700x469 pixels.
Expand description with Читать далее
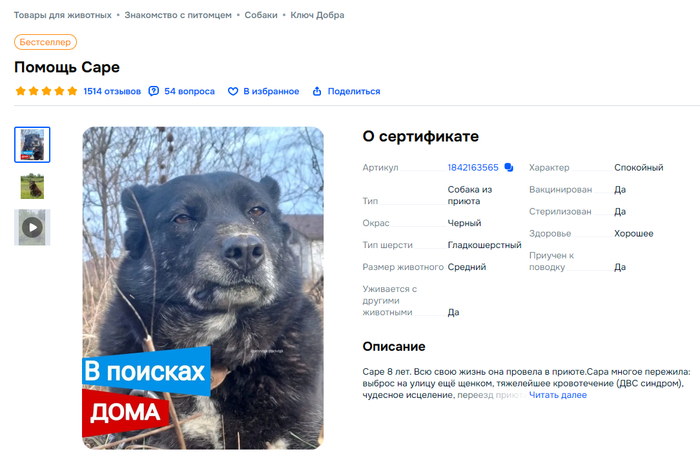(558, 395)
